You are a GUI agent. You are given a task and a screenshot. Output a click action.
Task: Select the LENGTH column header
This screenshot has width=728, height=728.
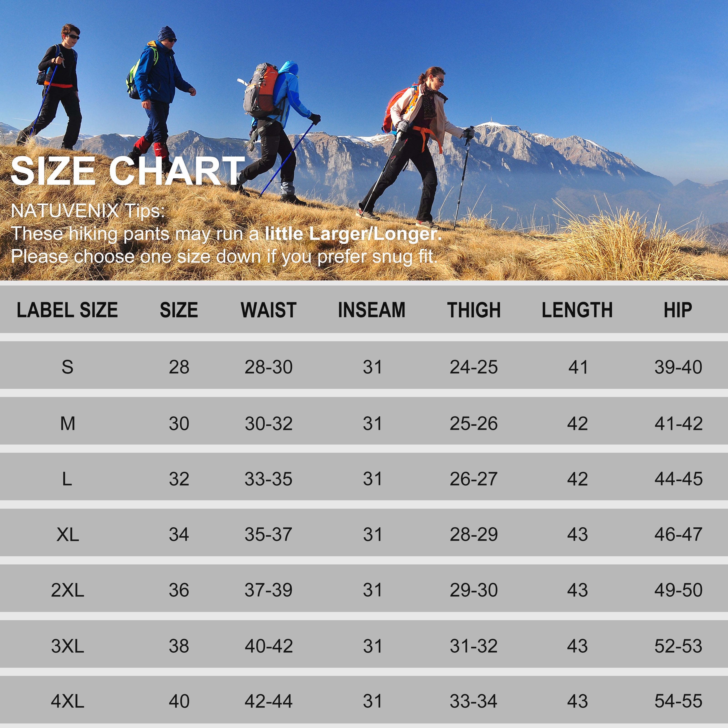point(577,310)
